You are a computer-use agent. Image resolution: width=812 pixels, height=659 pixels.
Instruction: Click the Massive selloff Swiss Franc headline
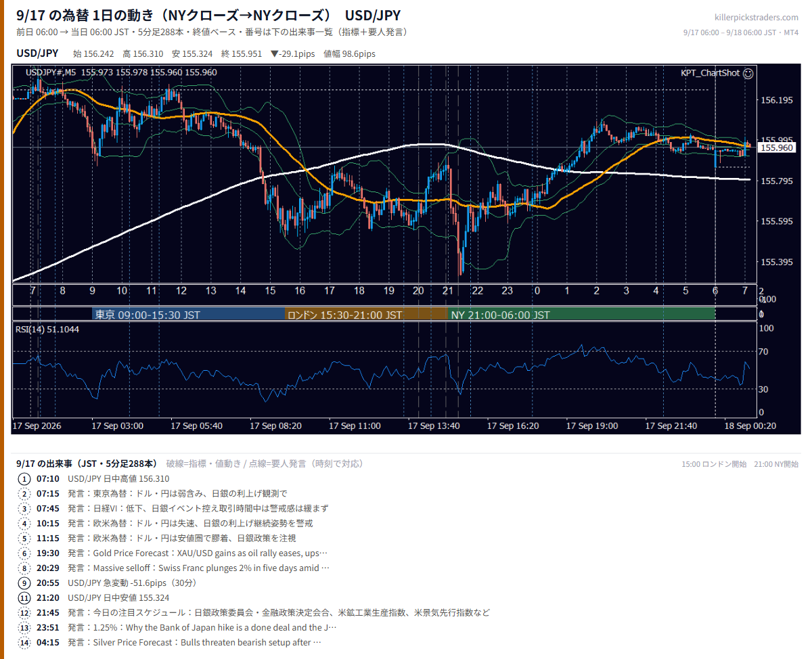pos(199,568)
